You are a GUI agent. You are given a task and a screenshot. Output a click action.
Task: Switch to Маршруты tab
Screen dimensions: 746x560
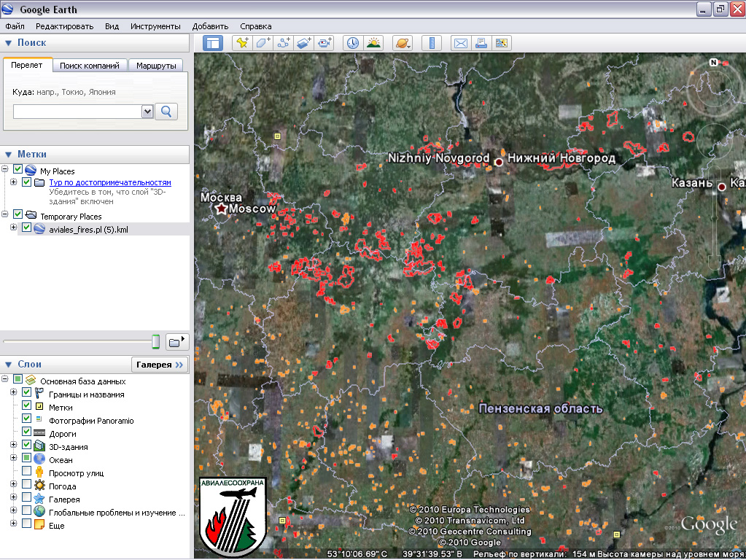[x=156, y=66]
